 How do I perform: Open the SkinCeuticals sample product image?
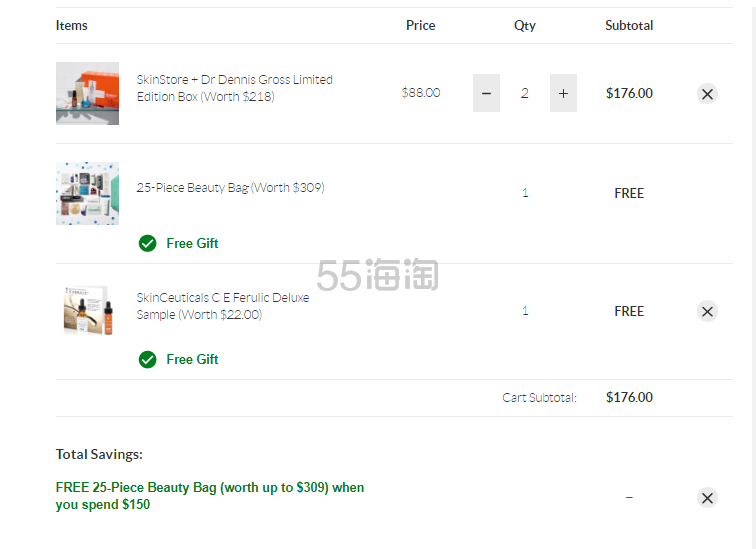pos(87,310)
